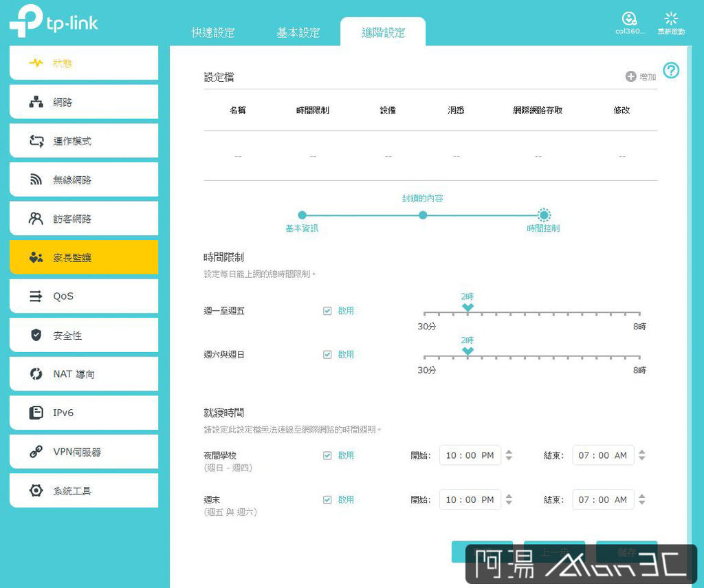This screenshot has width=704, height=588.
Task: Open 無線網路 menu label
Action: pyautogui.click(x=72, y=180)
